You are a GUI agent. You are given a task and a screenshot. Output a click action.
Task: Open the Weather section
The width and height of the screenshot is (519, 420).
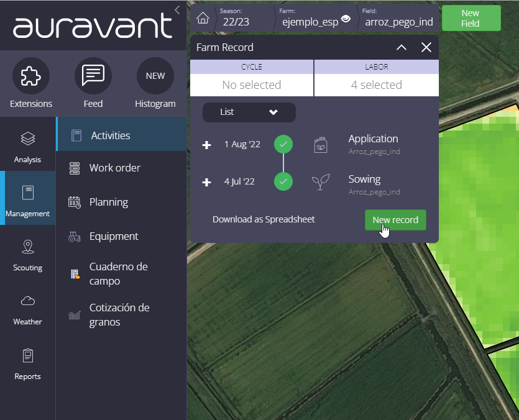tap(28, 310)
